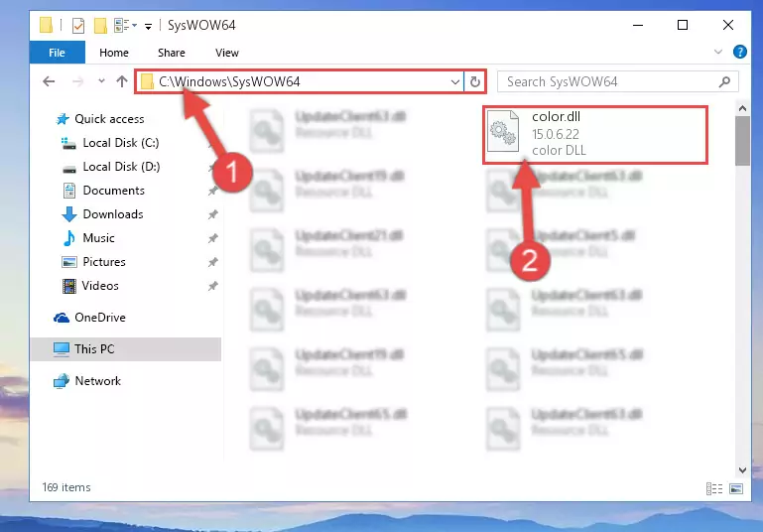The width and height of the screenshot is (763, 532).
Task: Click the pin icon beside Videos
Action: click(x=212, y=286)
